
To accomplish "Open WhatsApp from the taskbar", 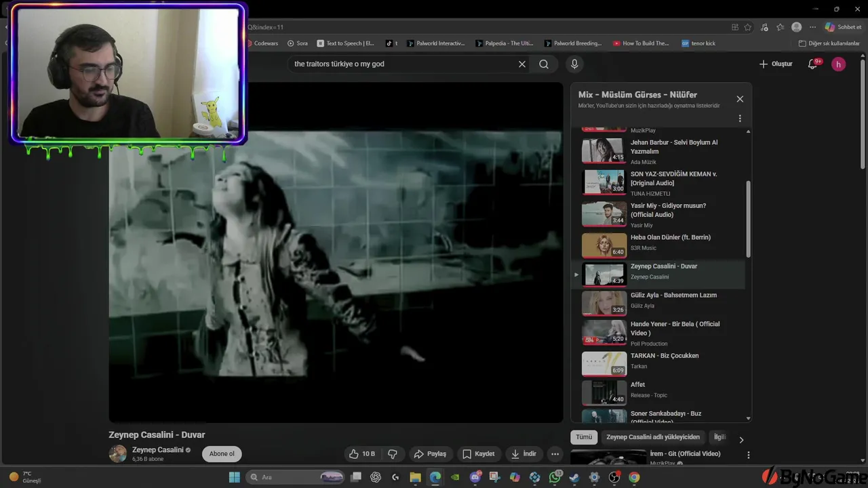I will [x=555, y=477].
